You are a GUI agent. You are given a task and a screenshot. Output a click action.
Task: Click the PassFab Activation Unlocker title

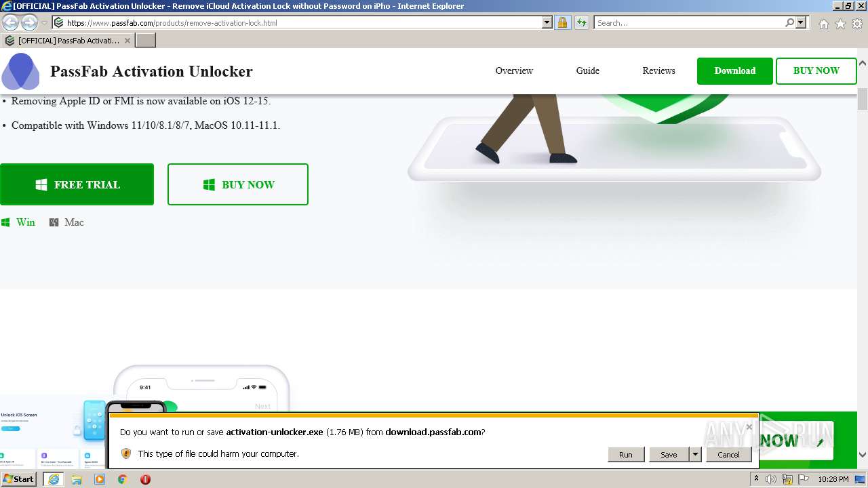(x=151, y=71)
